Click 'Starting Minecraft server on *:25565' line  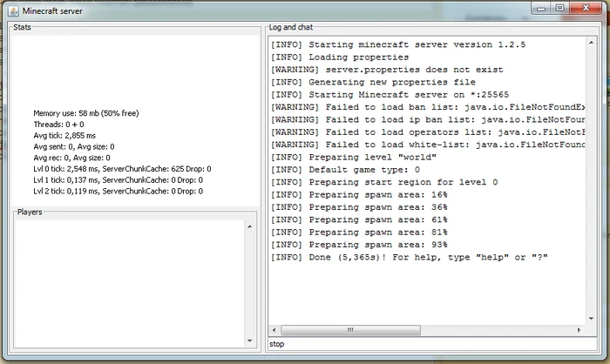(x=390, y=95)
